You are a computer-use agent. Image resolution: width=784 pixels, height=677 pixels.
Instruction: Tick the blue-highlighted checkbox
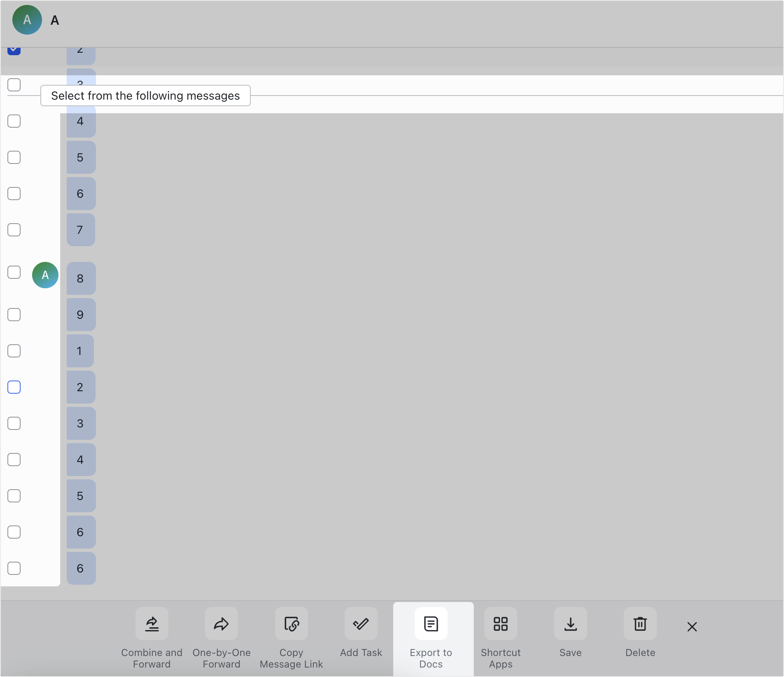pyautogui.click(x=14, y=387)
